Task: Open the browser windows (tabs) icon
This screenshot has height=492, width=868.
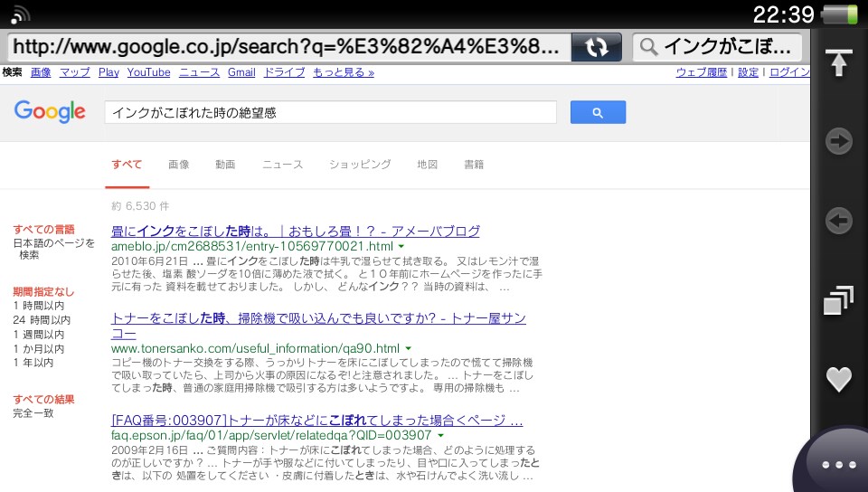Action: (839, 300)
